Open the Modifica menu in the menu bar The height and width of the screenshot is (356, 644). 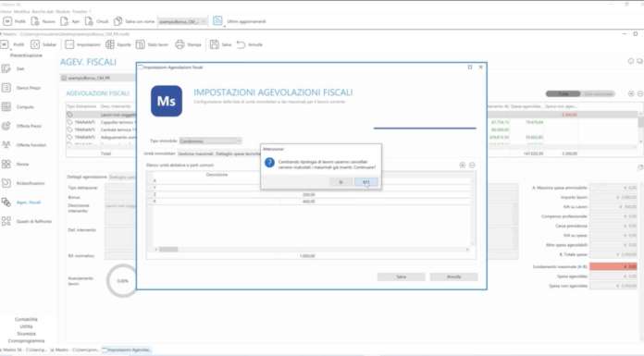[x=22, y=11]
